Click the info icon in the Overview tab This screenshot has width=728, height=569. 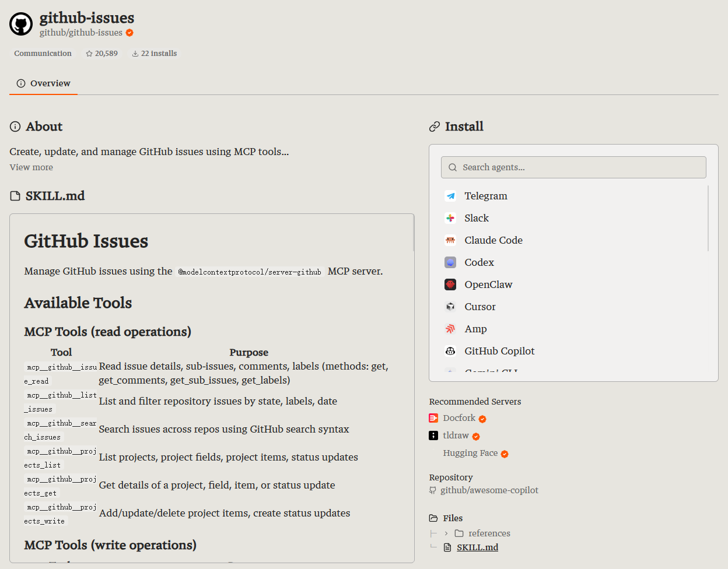click(21, 83)
